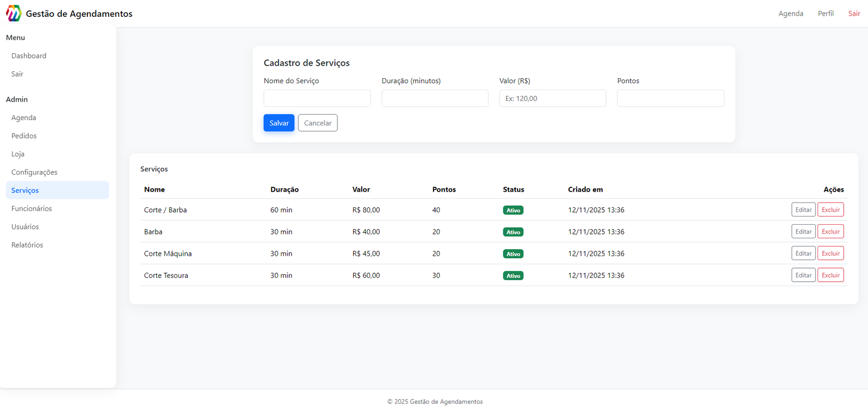868x412 pixels.
Task: Click the Cancelar button
Action: click(317, 123)
